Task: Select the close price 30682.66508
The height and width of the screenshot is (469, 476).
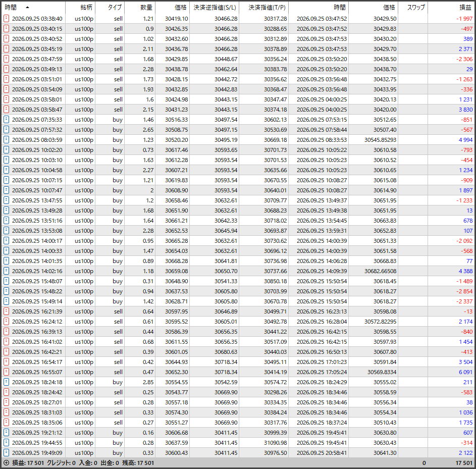Action: [381, 271]
